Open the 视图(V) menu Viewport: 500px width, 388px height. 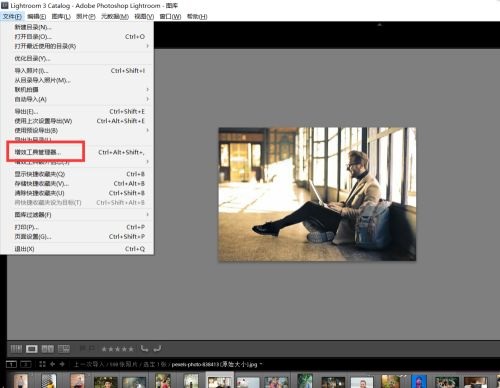pos(144,16)
